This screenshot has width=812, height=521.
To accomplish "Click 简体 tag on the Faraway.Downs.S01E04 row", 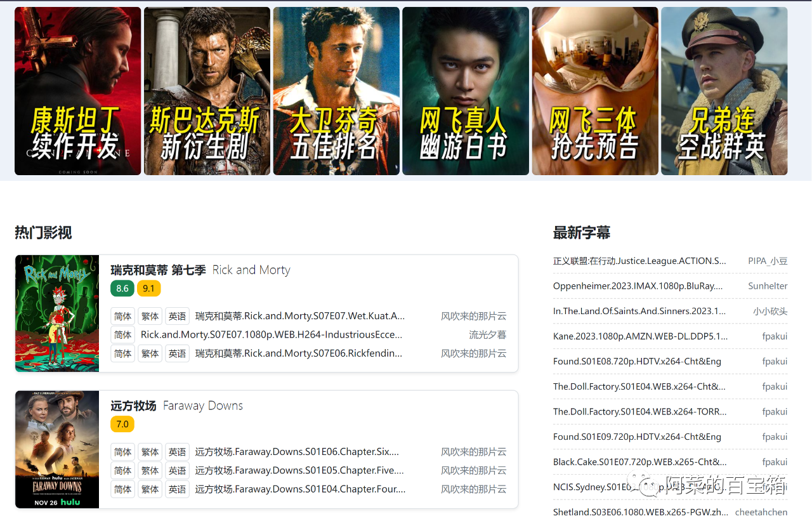I will 122,489.
